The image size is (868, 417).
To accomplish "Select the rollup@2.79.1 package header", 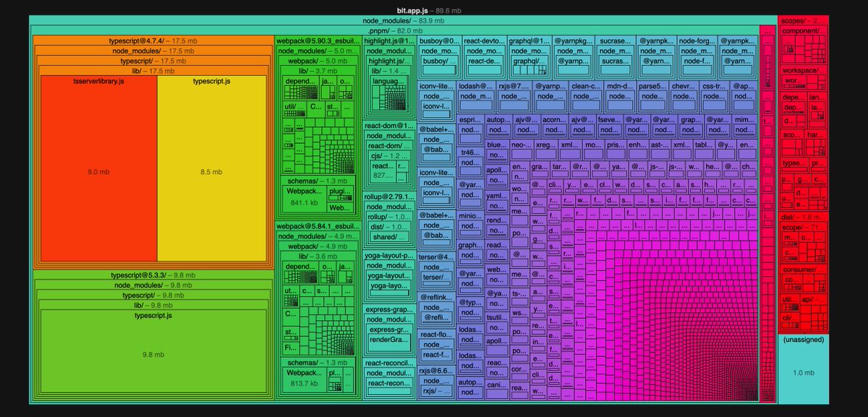I will pos(388,196).
